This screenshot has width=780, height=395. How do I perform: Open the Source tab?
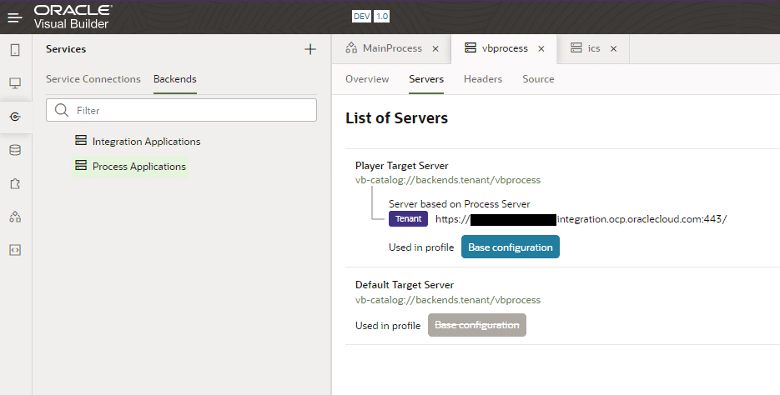pyautogui.click(x=538, y=79)
